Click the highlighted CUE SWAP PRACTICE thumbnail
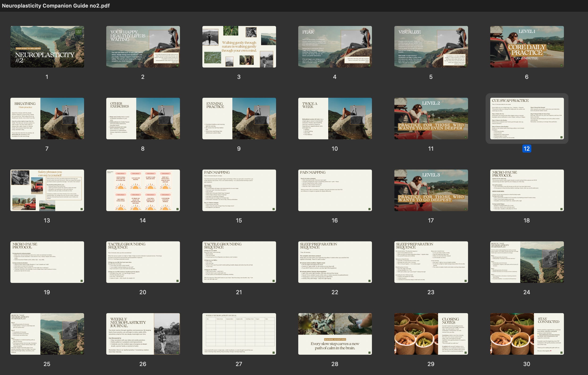The image size is (588, 375). click(527, 118)
